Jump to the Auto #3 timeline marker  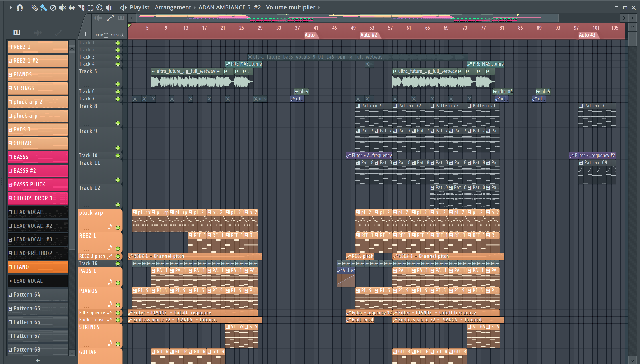(x=587, y=35)
